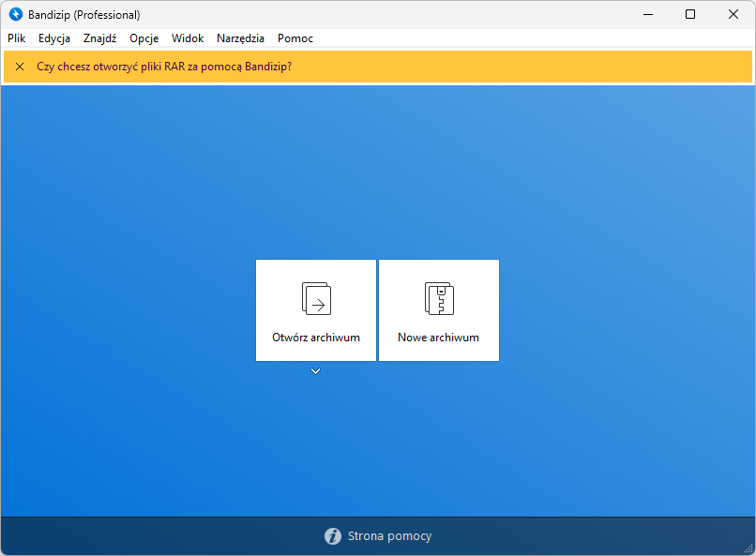Maximize the Bandizip window

click(690, 14)
